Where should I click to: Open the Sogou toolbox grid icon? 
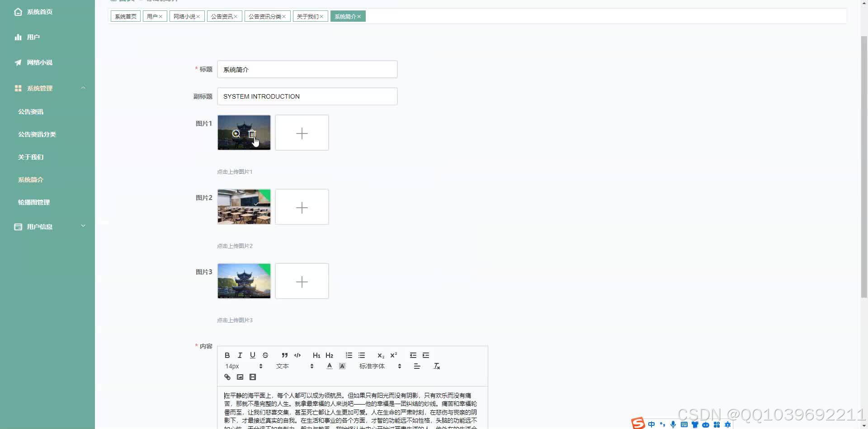(717, 424)
